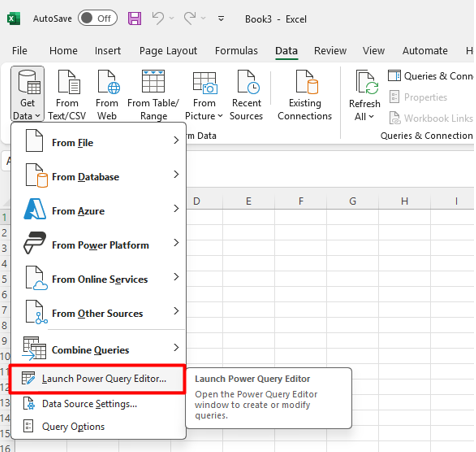
Task: Select column H header
Action: (404, 201)
